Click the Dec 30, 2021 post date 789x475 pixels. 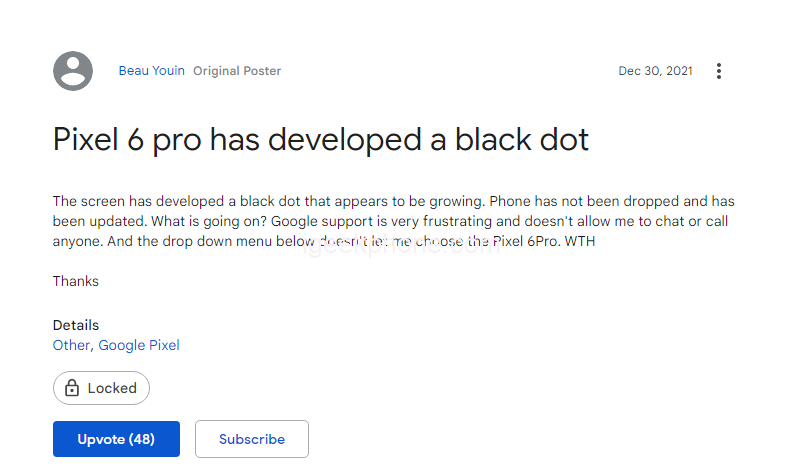(655, 71)
